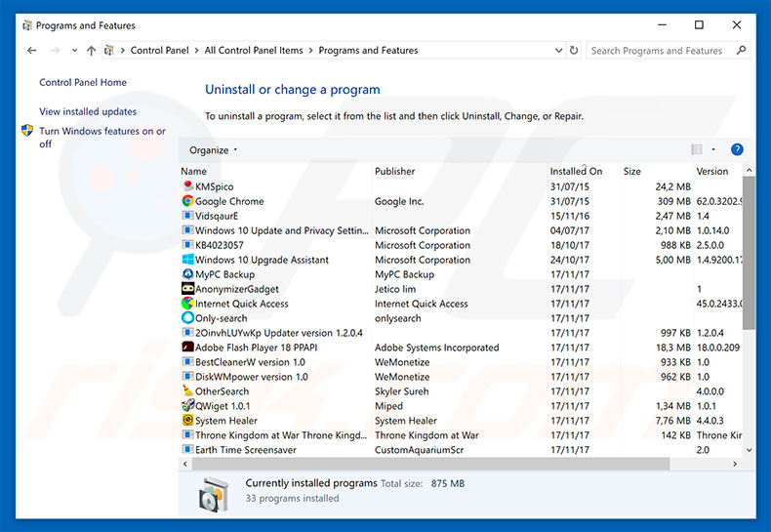Click the Adobe Flash Player icon
Viewport: 771px width, 532px height.
187,348
